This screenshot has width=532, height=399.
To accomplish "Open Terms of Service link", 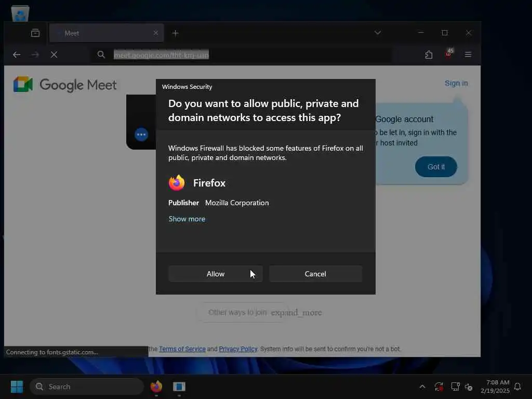I will [182, 349].
